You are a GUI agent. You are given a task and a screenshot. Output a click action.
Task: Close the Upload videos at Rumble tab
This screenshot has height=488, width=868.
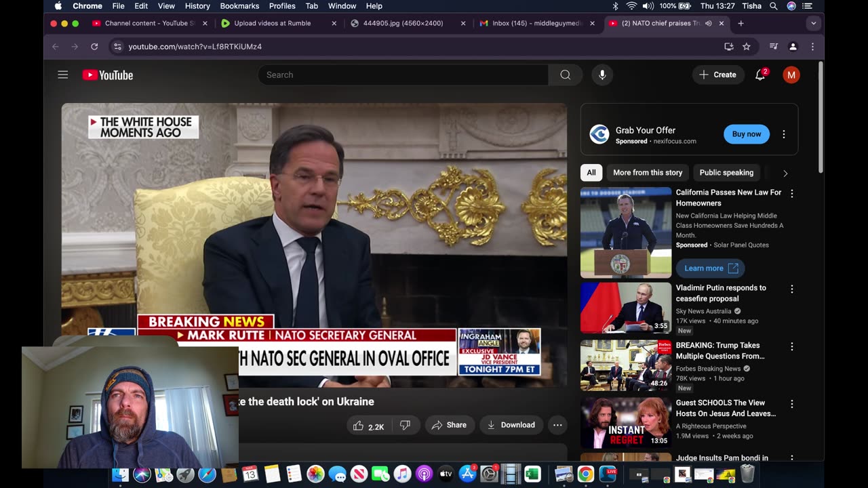334,23
